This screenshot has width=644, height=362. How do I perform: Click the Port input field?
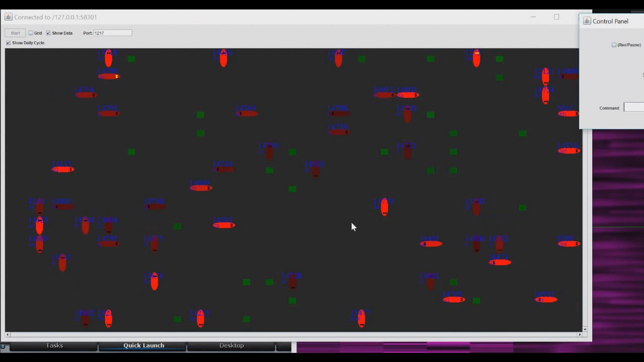click(112, 33)
